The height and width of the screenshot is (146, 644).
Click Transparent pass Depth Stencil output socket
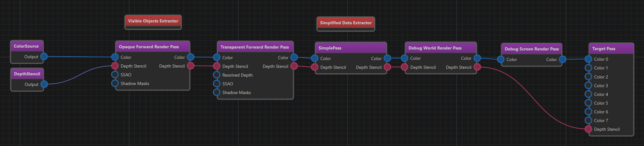coord(294,66)
